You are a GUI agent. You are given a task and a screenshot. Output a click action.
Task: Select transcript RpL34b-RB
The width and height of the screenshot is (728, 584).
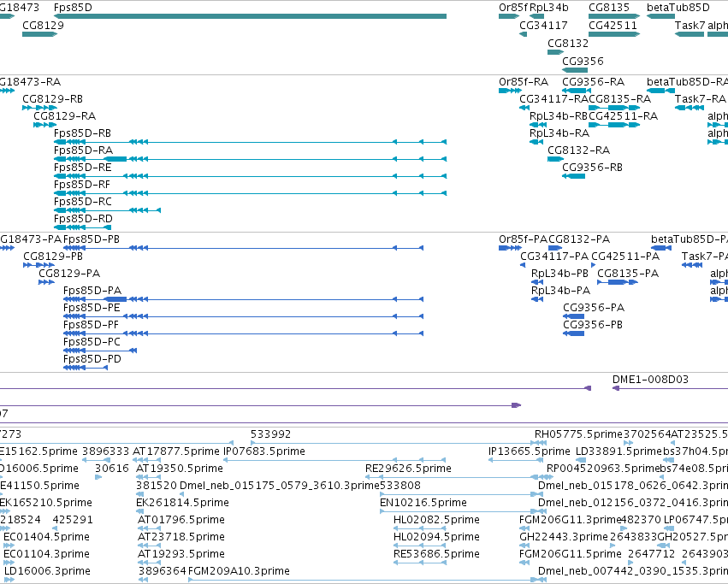tap(559, 116)
